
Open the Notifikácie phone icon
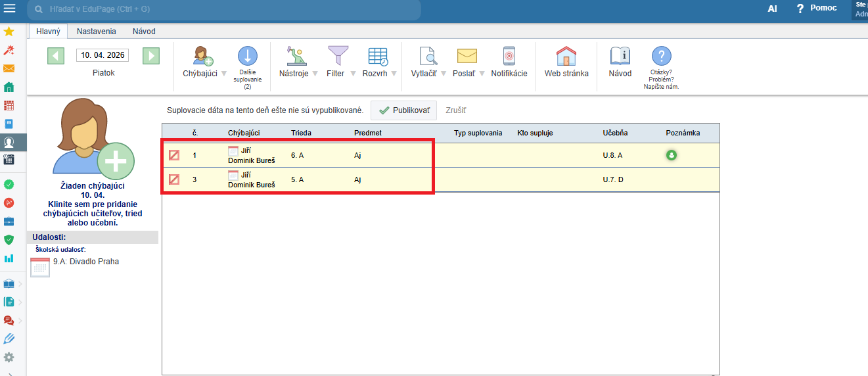coord(509,56)
